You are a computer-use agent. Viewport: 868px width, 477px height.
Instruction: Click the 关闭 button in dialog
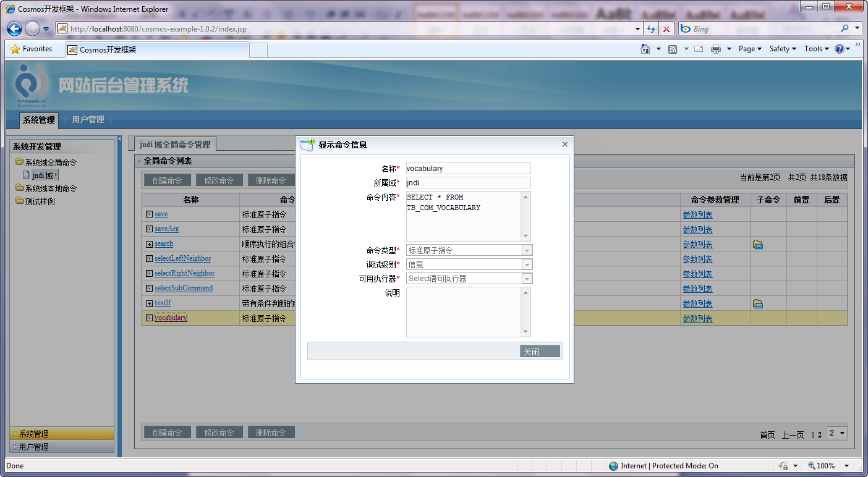pyautogui.click(x=539, y=352)
